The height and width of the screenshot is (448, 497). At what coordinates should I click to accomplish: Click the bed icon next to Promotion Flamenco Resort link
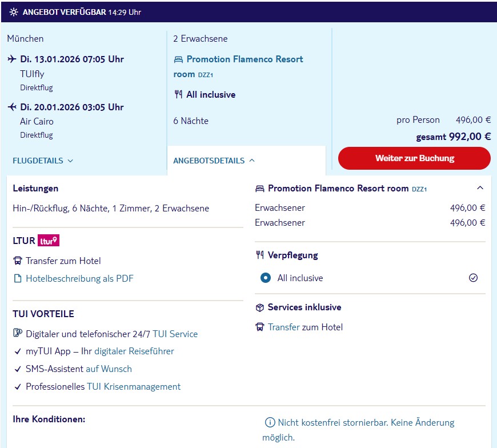tap(178, 59)
